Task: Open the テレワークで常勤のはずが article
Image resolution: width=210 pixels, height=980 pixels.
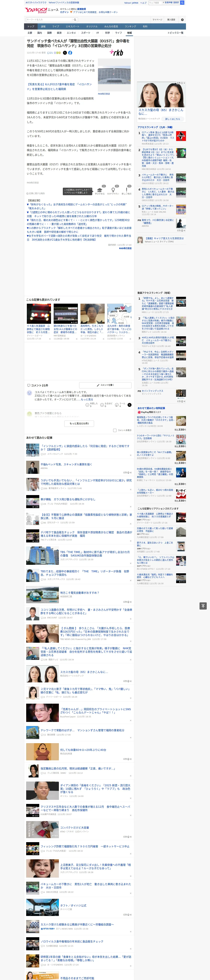Action: click(x=82, y=730)
